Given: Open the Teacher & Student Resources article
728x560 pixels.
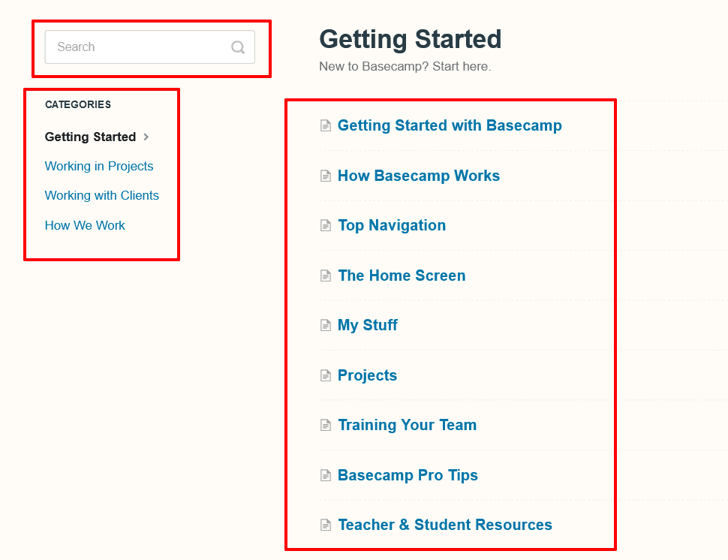Looking at the screenshot, I should [445, 525].
